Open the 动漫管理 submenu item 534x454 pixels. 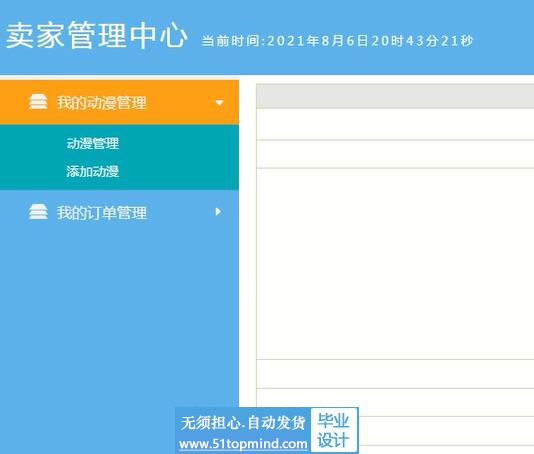coord(93,143)
